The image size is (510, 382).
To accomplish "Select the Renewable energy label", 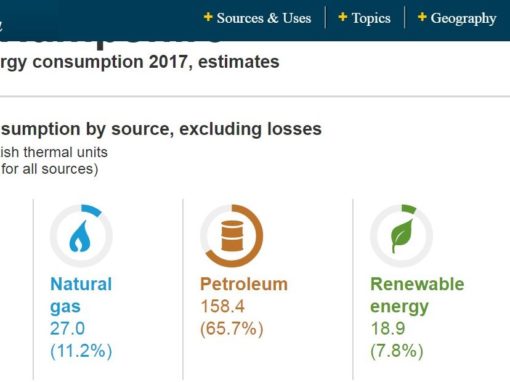I will [417, 295].
